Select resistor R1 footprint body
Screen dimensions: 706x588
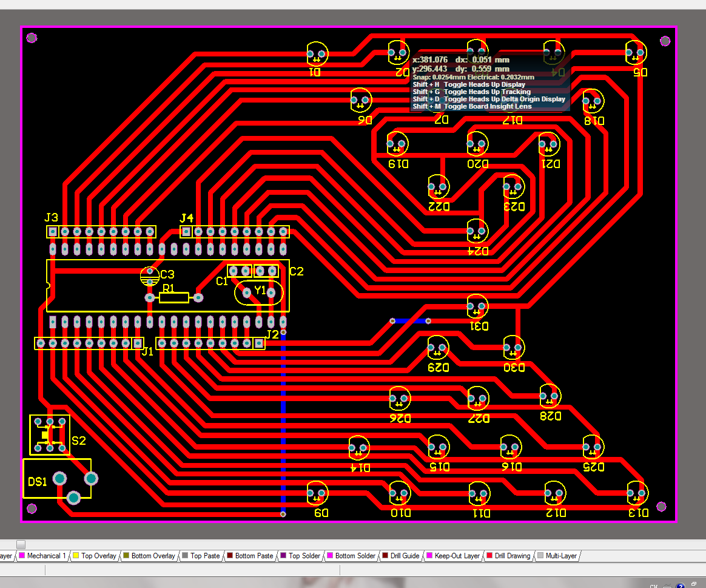(x=174, y=297)
